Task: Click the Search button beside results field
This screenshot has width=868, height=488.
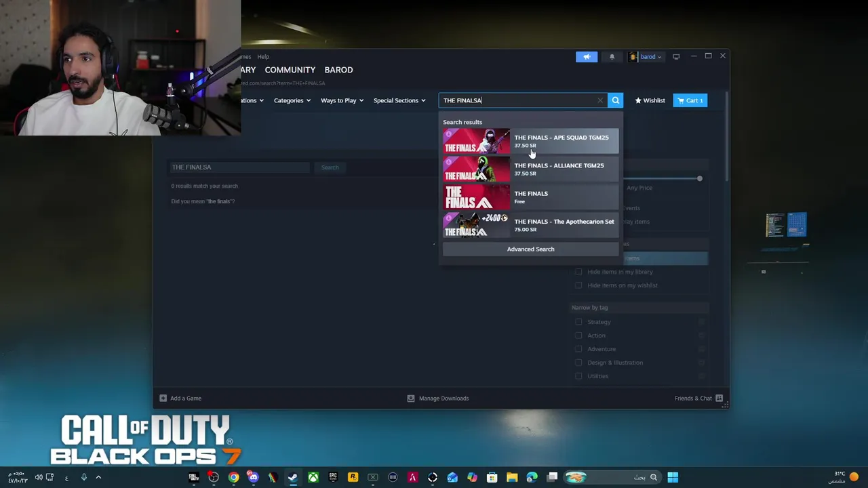Action: click(330, 167)
